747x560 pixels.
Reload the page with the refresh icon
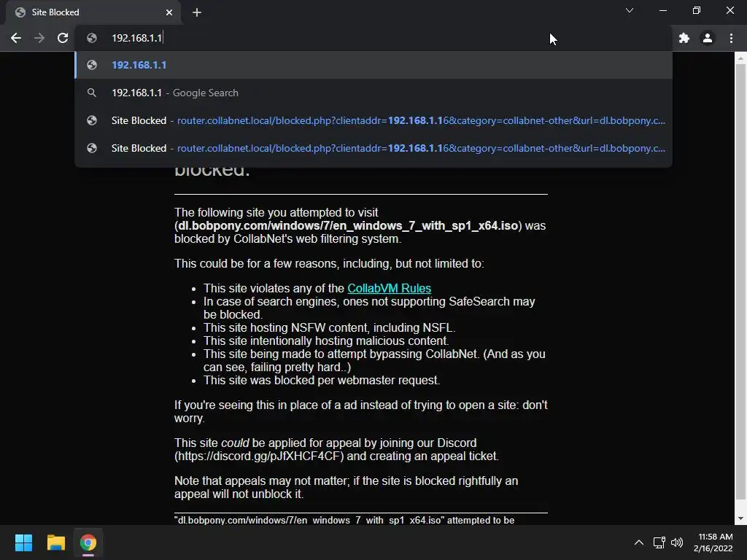tap(63, 38)
